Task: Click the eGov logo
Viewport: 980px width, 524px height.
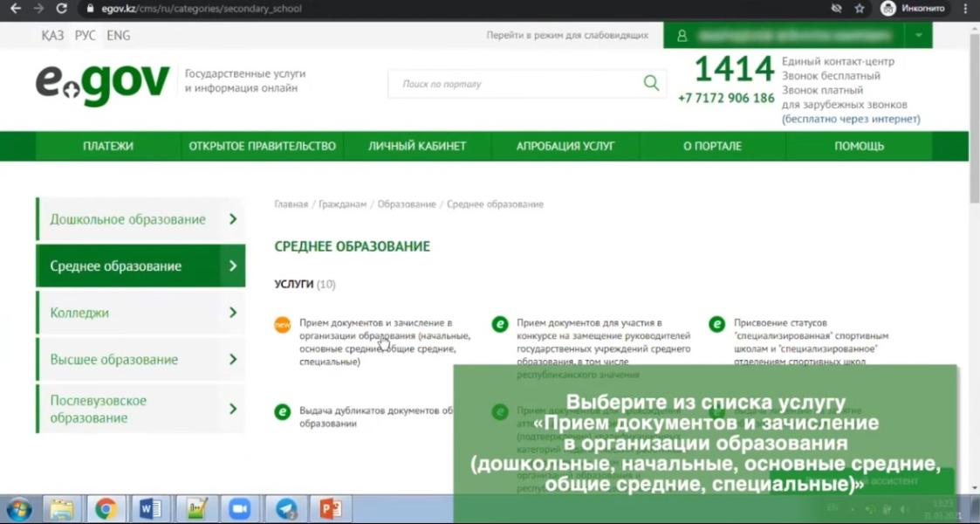Action: coord(102,84)
